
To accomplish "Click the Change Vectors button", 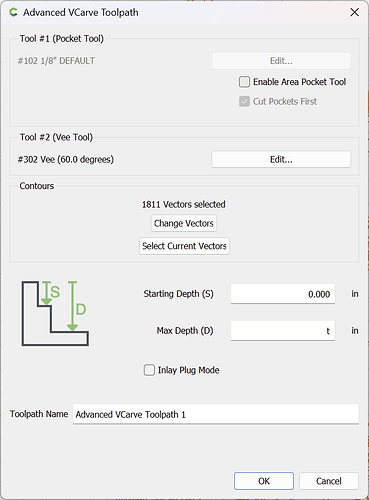I will [184, 223].
